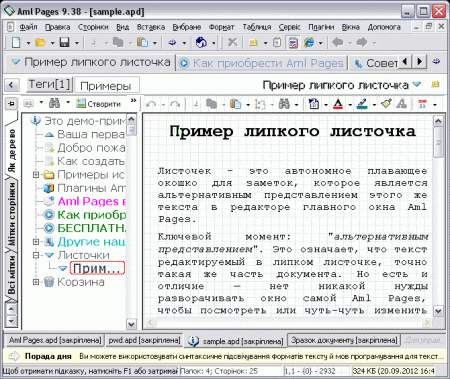Open dropdown arrow next to font color icon
The height and width of the screenshot is (379, 450).
(x=350, y=105)
